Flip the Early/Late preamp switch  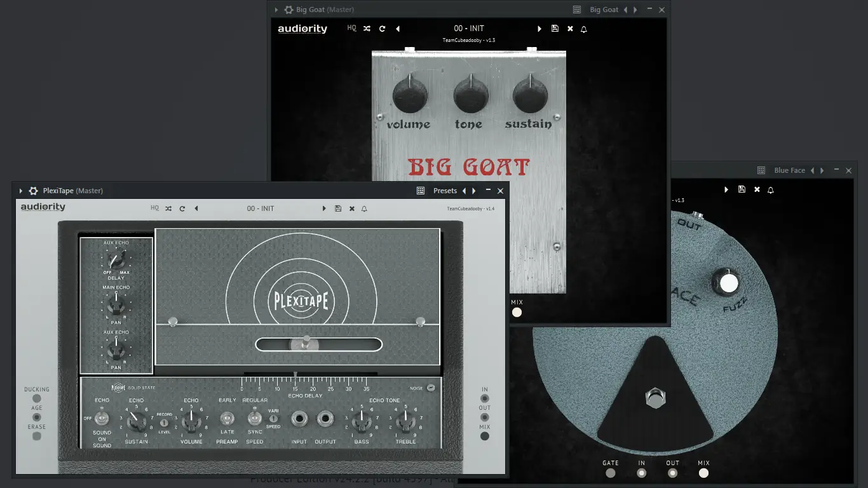pyautogui.click(x=227, y=418)
